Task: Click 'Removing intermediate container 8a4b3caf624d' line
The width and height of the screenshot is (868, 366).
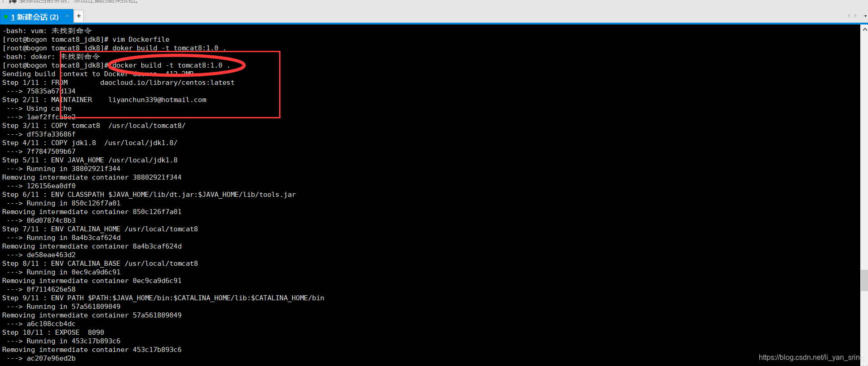Action: point(92,246)
